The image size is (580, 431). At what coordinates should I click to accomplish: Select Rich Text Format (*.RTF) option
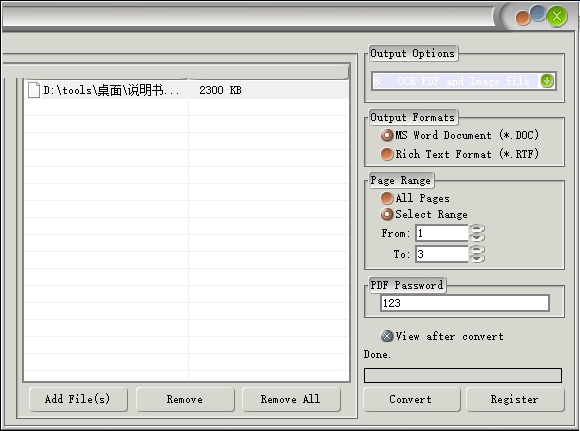click(387, 154)
